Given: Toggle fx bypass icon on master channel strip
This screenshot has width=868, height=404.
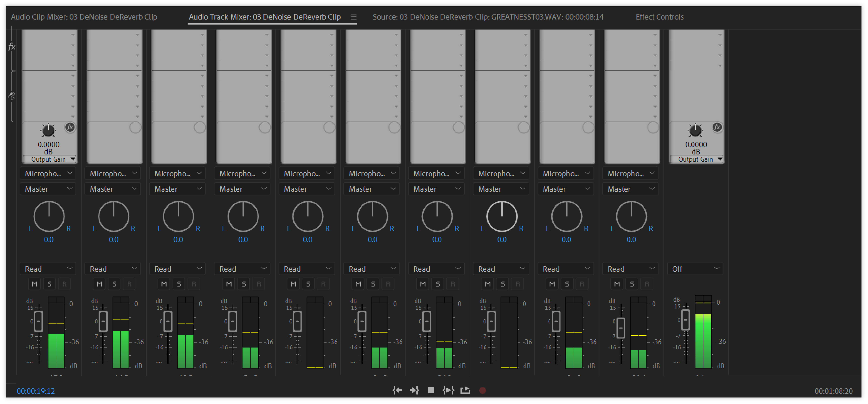Looking at the screenshot, I should (x=717, y=127).
